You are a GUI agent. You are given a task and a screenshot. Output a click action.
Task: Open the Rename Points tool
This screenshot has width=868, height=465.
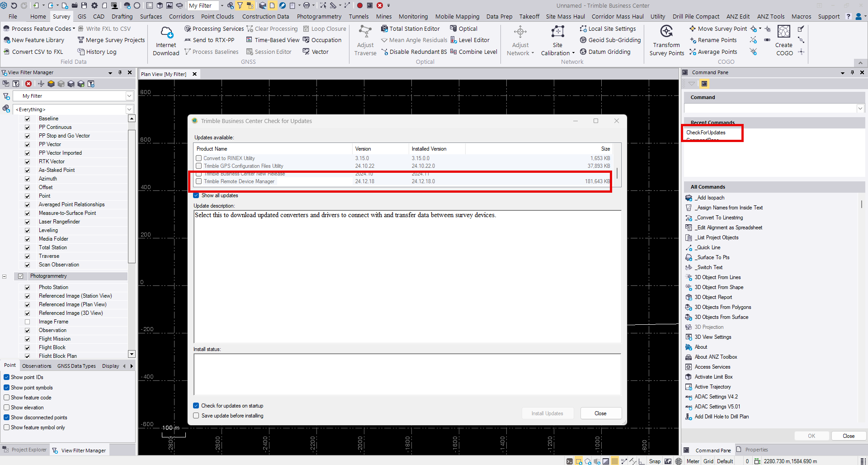(713, 40)
